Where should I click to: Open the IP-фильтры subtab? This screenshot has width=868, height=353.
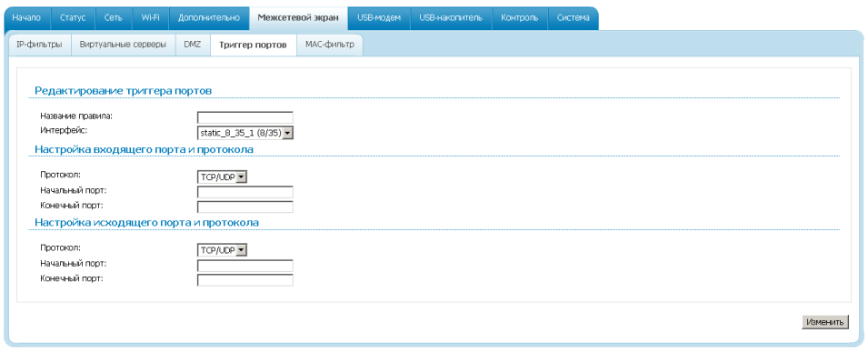click(40, 45)
